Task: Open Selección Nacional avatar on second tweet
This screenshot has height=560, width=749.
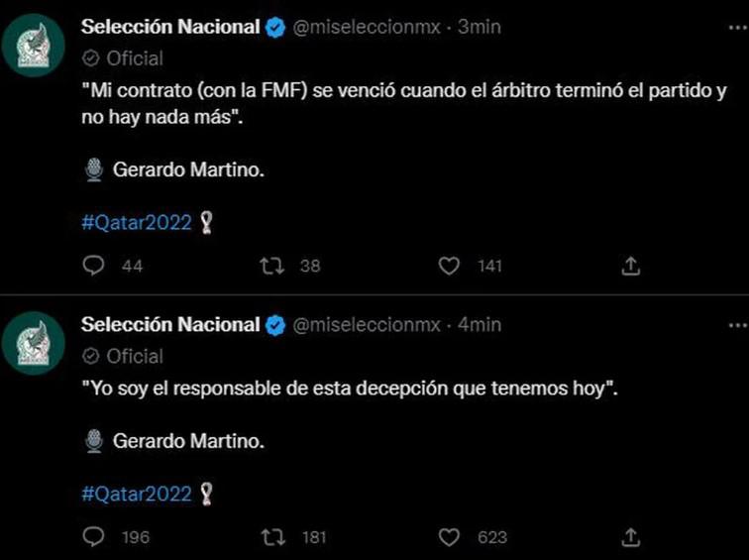Action: [x=33, y=343]
